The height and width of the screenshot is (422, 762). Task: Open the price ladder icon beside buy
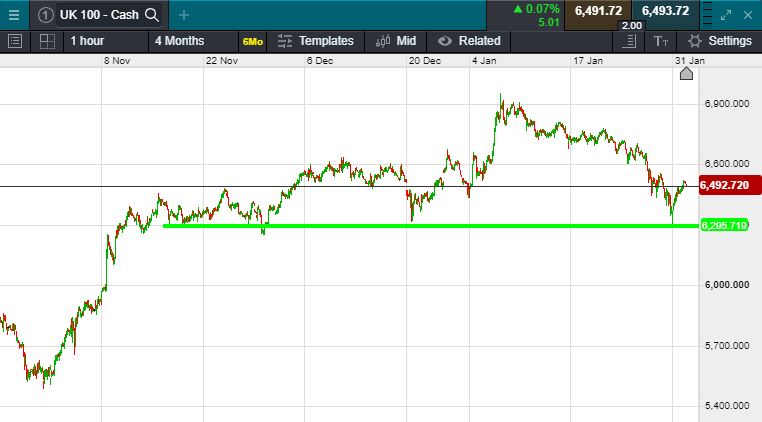(708, 13)
